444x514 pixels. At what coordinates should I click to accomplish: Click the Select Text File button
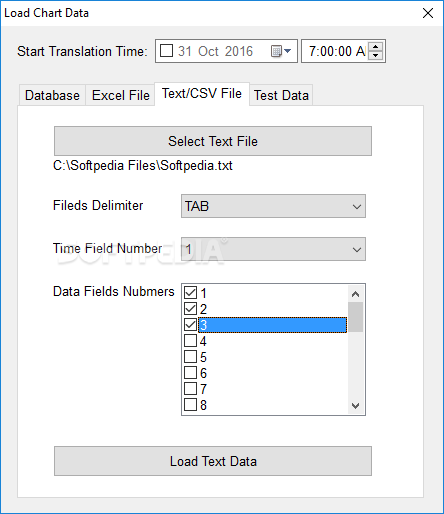pos(213,141)
